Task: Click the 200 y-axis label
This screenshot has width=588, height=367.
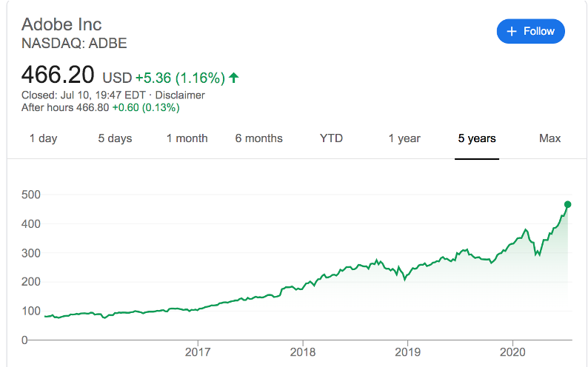Action: point(31,282)
